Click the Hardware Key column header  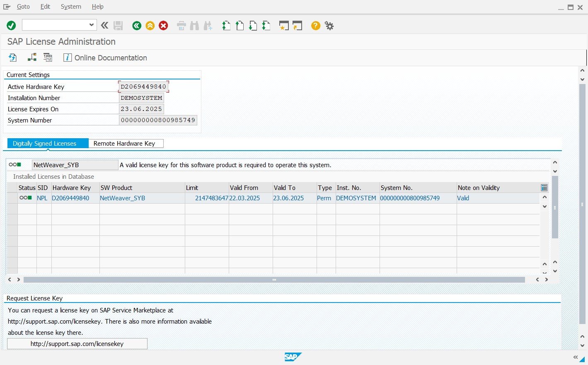pyautogui.click(x=75, y=188)
